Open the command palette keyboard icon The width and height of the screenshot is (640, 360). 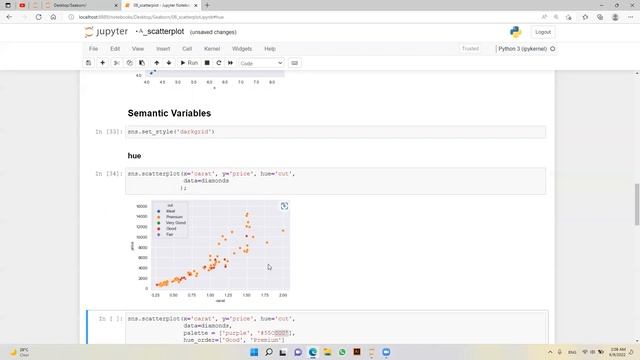pyautogui.click(x=294, y=63)
